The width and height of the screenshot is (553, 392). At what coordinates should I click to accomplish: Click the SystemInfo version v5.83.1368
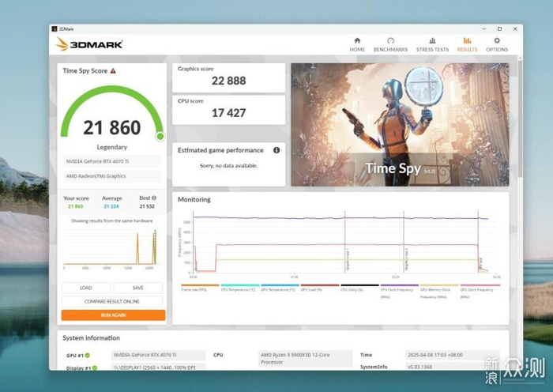point(453,367)
